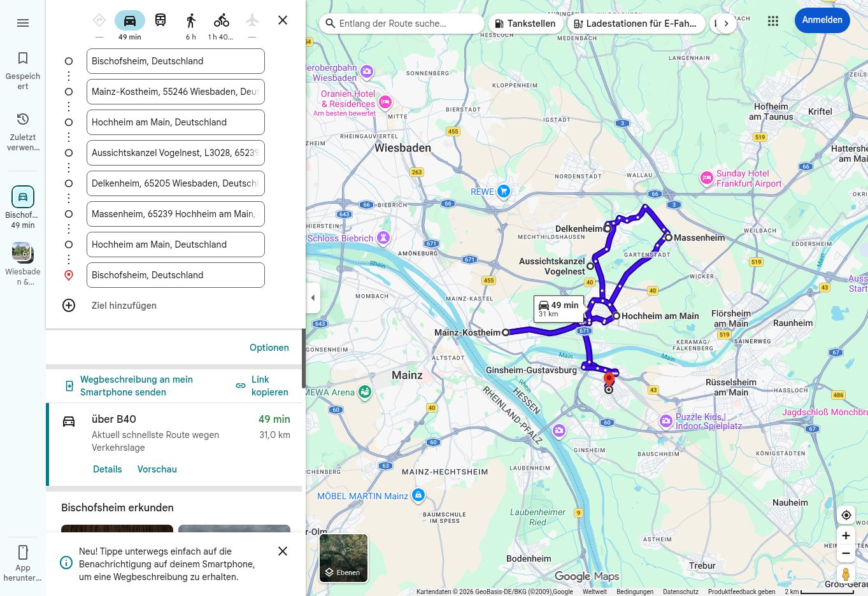Show more category chips arrow

[726, 24]
